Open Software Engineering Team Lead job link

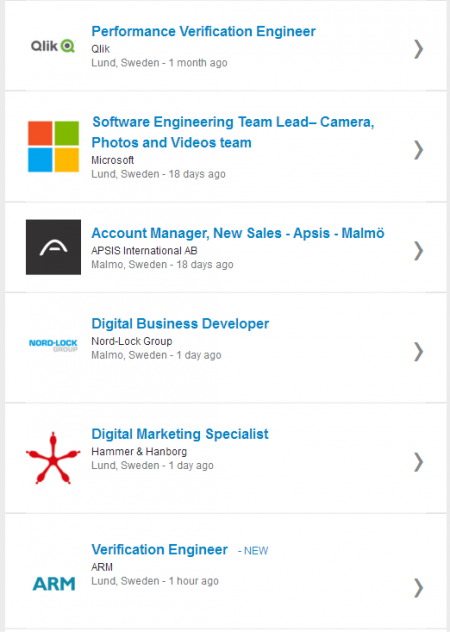tap(233, 132)
